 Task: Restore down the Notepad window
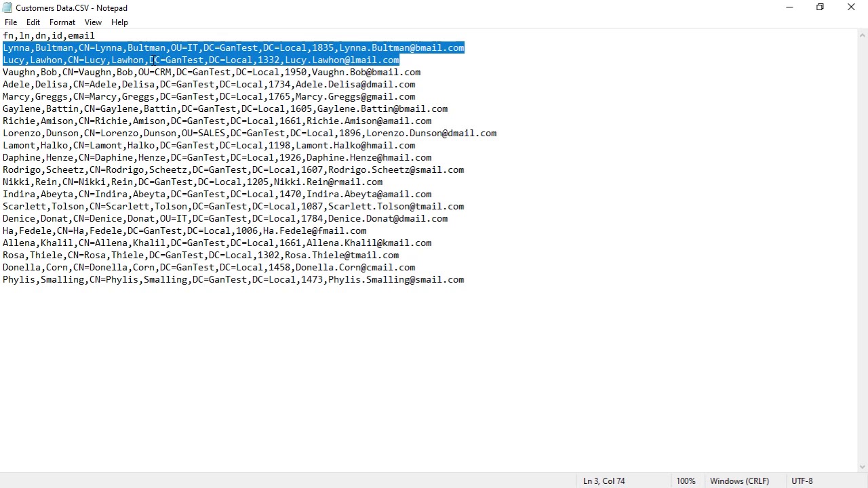coord(820,7)
